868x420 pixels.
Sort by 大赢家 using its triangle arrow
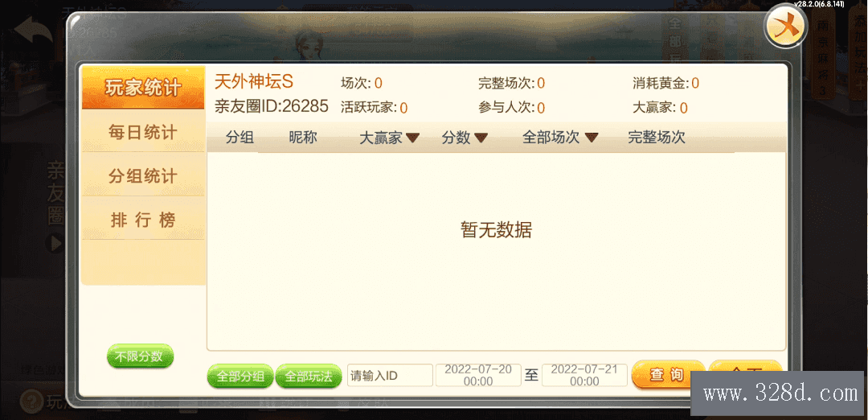pyautogui.click(x=413, y=138)
